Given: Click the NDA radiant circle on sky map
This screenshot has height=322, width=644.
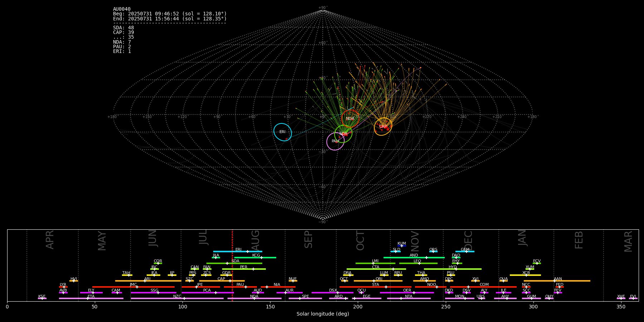Looking at the screenshot, I should click(x=350, y=119).
